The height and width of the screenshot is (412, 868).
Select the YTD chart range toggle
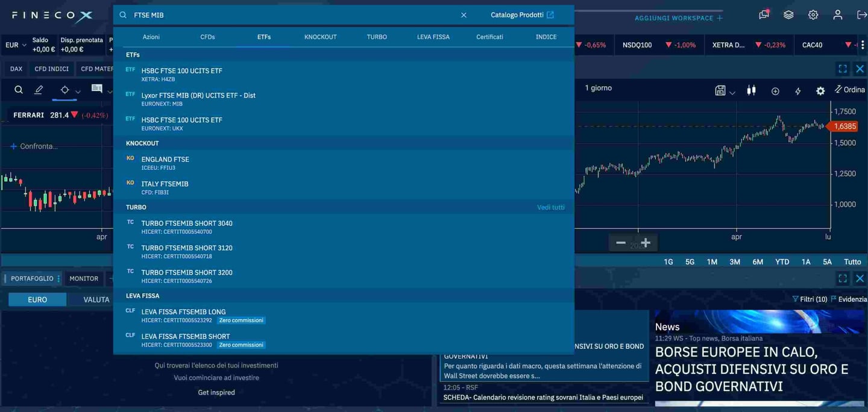[782, 261]
